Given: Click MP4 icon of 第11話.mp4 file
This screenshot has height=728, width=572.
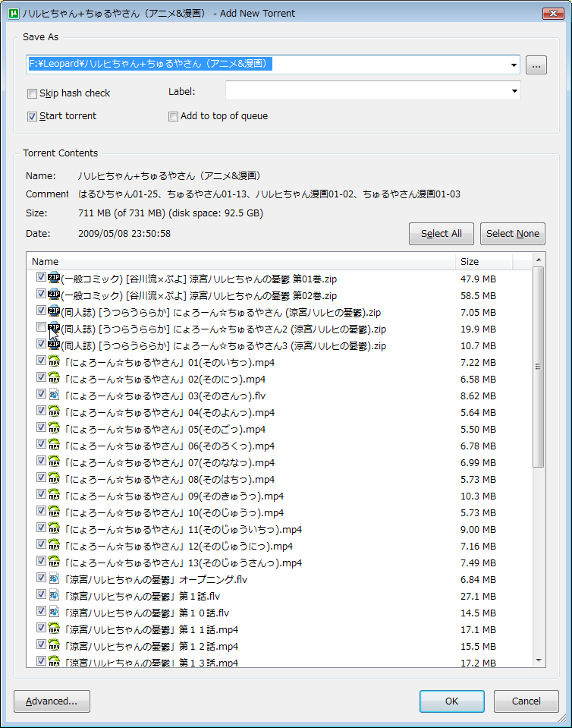Looking at the screenshot, I should click(54, 629).
